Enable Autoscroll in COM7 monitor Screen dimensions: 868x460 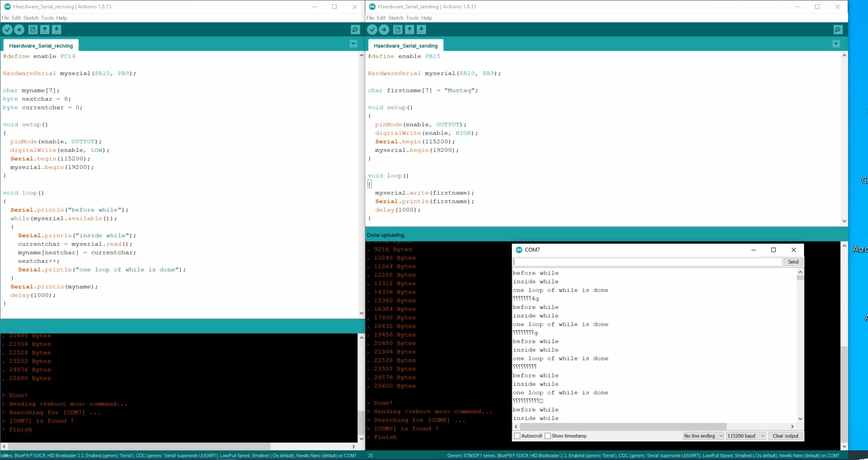[517, 436]
